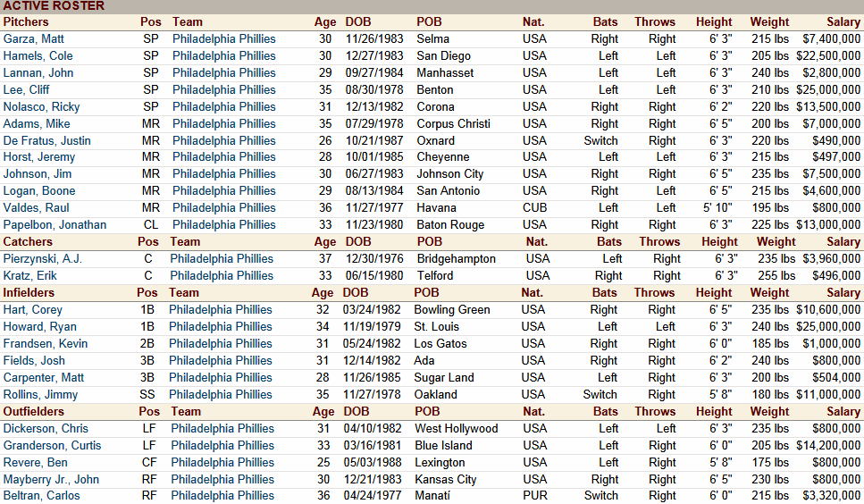Open Philadelphia Phillies team in Revere row
Screen dimensions: 864x504
pyautogui.click(x=222, y=463)
